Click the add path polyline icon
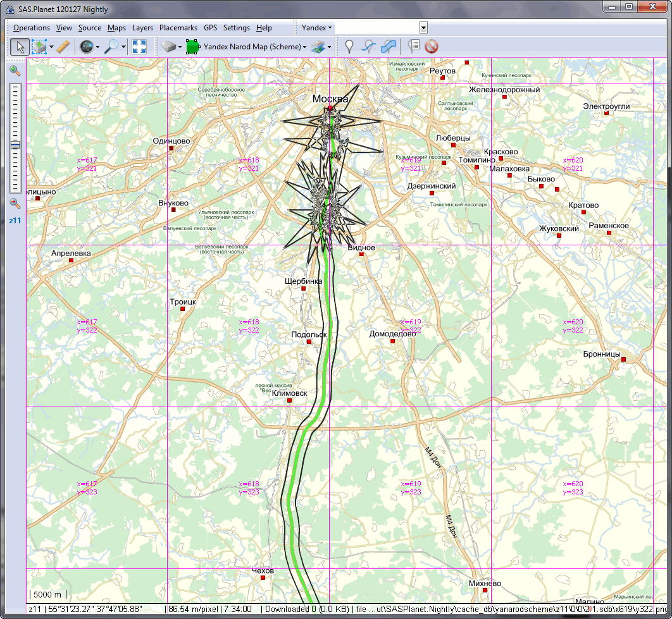The width and height of the screenshot is (672, 619). click(x=368, y=47)
